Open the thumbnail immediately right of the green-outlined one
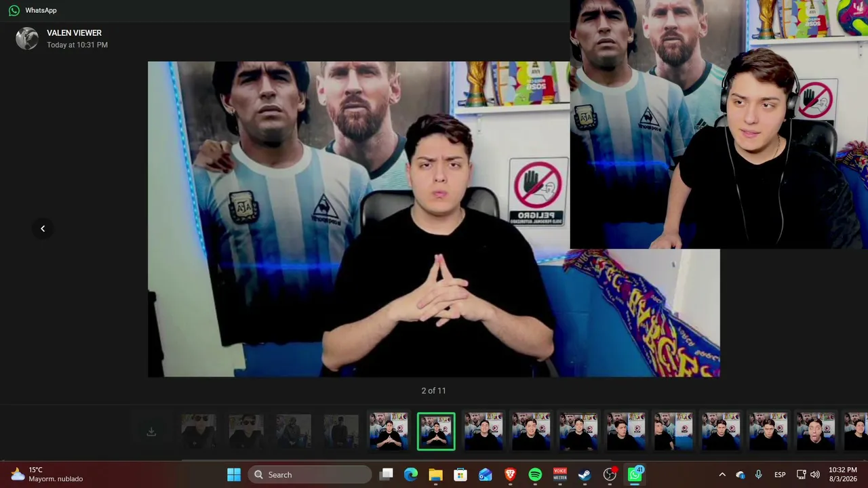 coord(484,432)
